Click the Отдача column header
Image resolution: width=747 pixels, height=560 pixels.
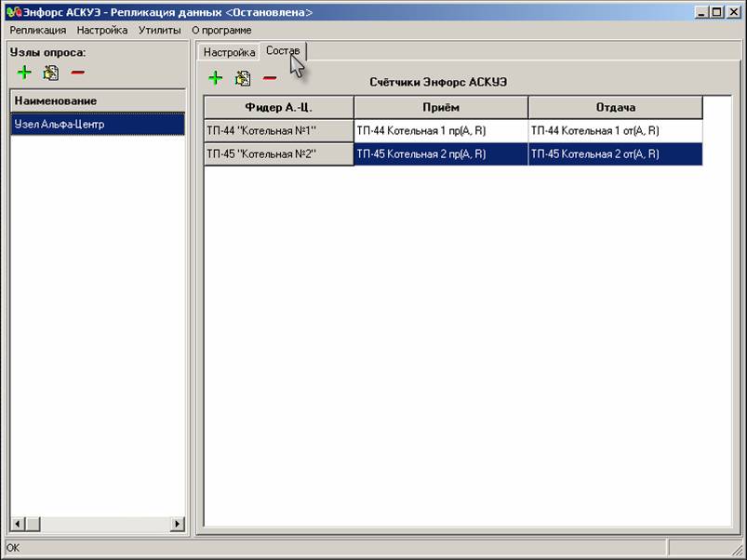coord(616,107)
